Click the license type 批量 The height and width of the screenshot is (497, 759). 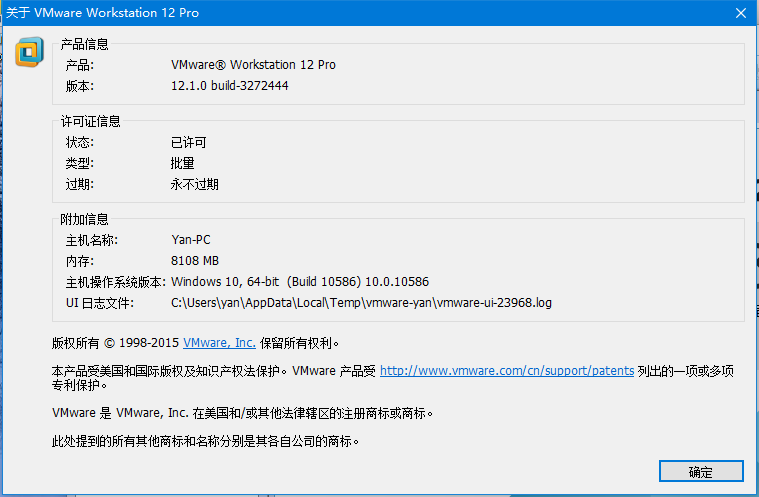[182, 163]
